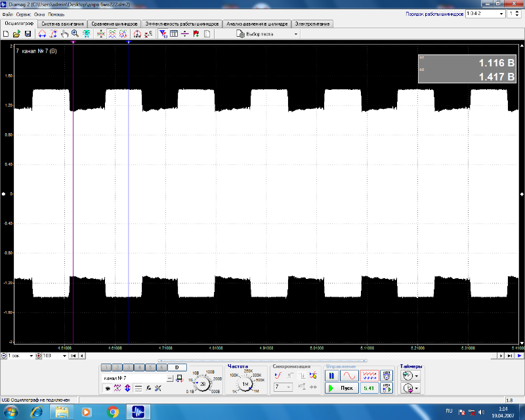The width and height of the screenshot is (525, 420).
Task: Click the ellipsis button beside канал № 7
Action: [x=170, y=379]
